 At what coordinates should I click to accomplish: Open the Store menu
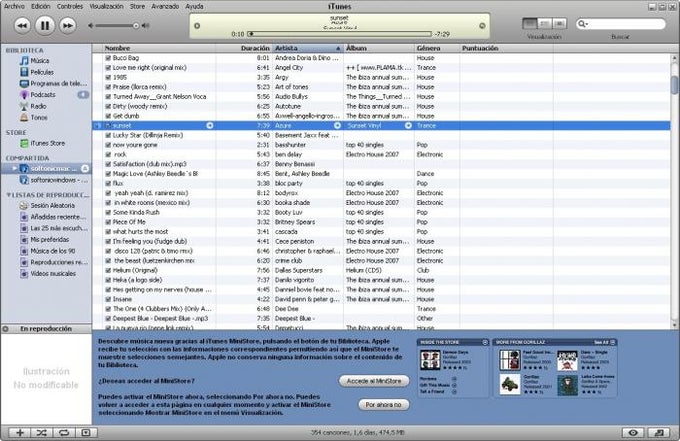[137, 7]
